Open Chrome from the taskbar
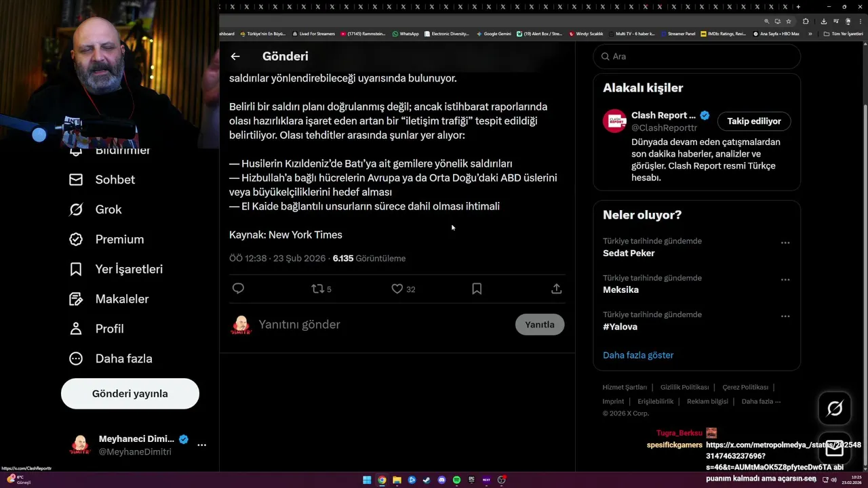The width and height of the screenshot is (868, 488). [x=382, y=480]
